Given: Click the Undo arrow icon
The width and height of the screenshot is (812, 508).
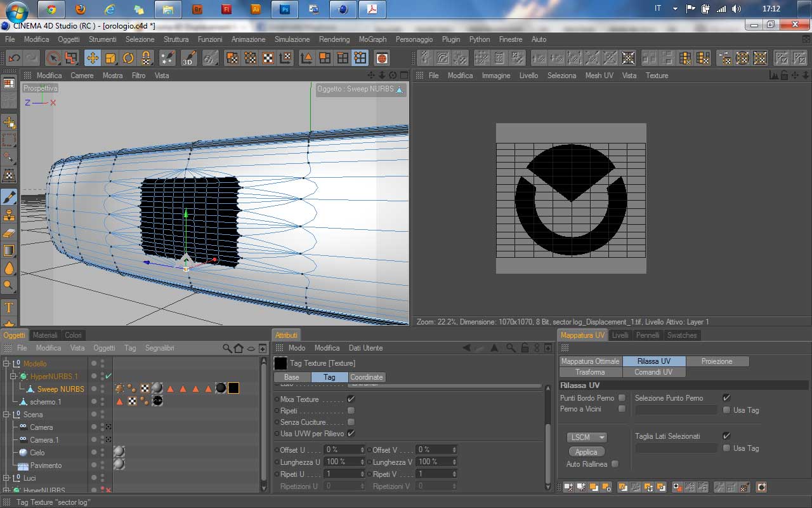Looking at the screenshot, I should pos(13,58).
